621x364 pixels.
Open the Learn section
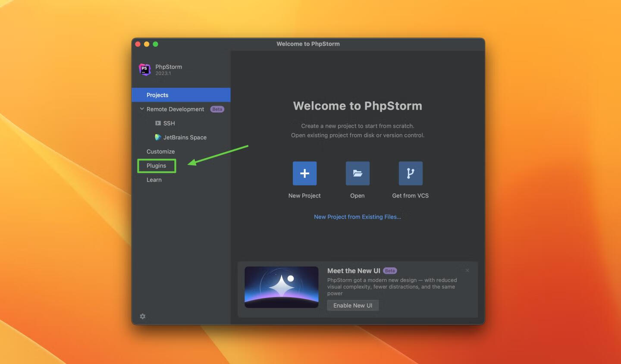pyautogui.click(x=154, y=180)
